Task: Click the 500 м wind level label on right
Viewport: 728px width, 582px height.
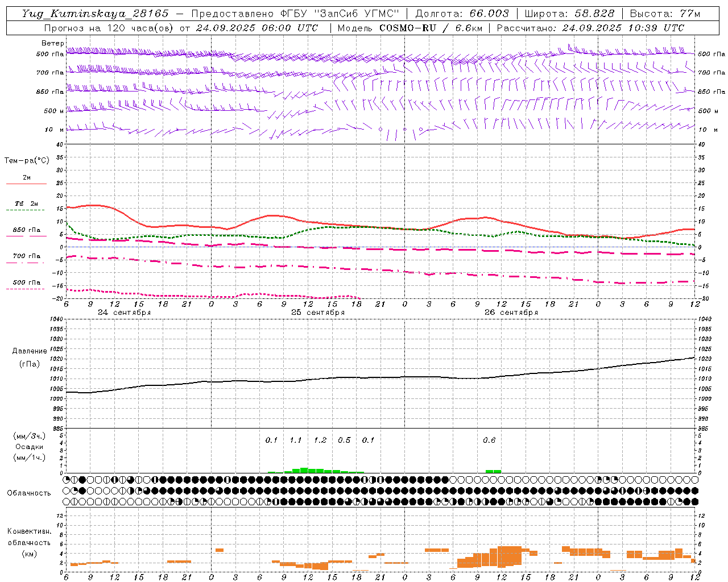Action: (x=709, y=111)
